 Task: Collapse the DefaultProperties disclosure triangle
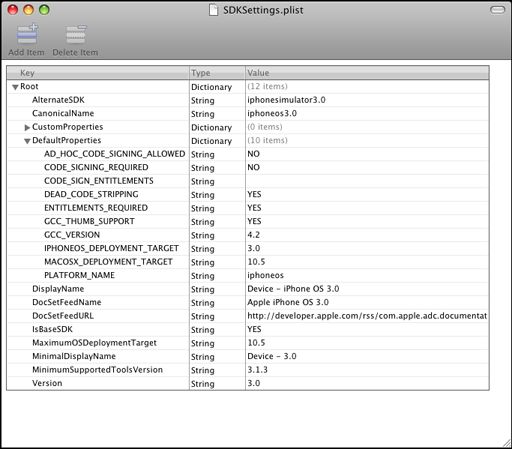pos(27,141)
